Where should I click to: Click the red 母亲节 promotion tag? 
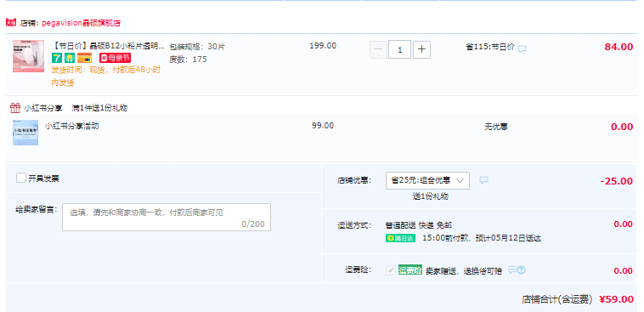[115, 58]
